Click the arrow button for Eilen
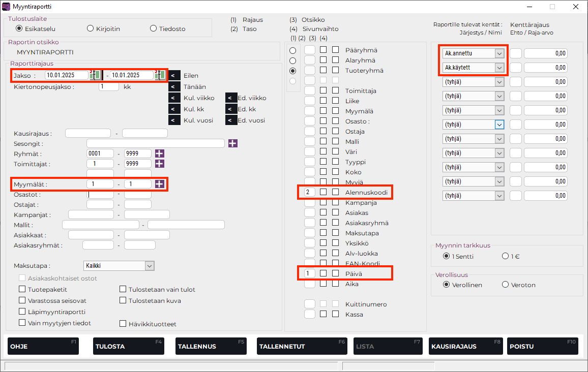The width and height of the screenshot is (588, 372). point(174,76)
